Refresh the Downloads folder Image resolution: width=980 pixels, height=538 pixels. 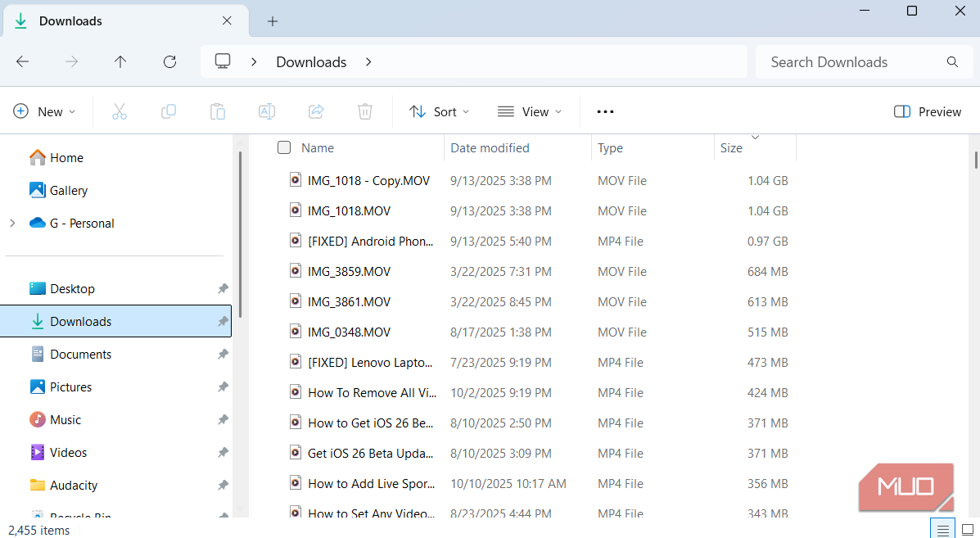click(x=169, y=61)
